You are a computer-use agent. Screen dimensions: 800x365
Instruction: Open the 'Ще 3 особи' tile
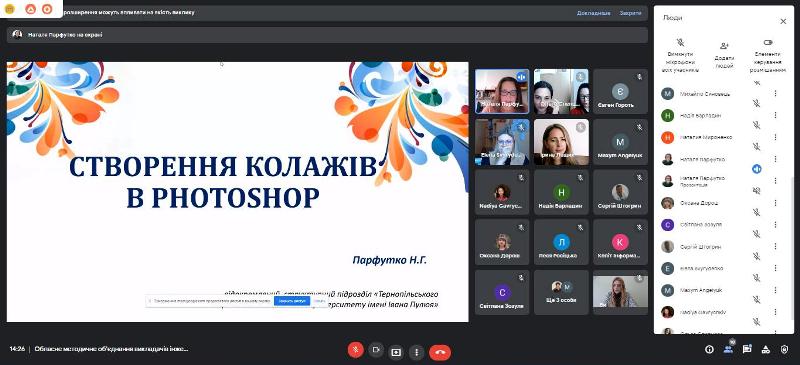point(561,293)
